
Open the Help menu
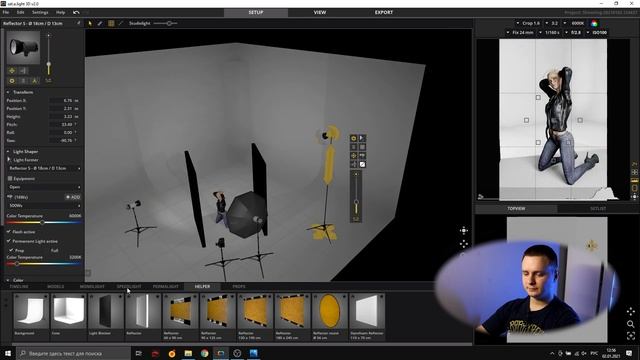pos(60,12)
